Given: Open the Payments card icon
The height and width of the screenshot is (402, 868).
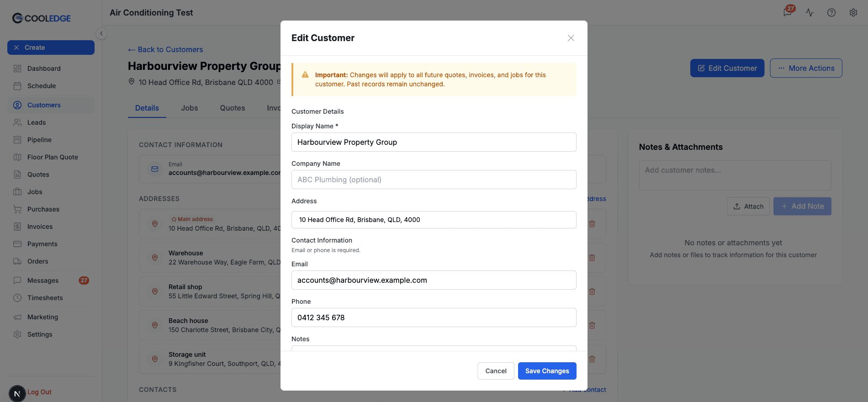Looking at the screenshot, I should 17,244.
